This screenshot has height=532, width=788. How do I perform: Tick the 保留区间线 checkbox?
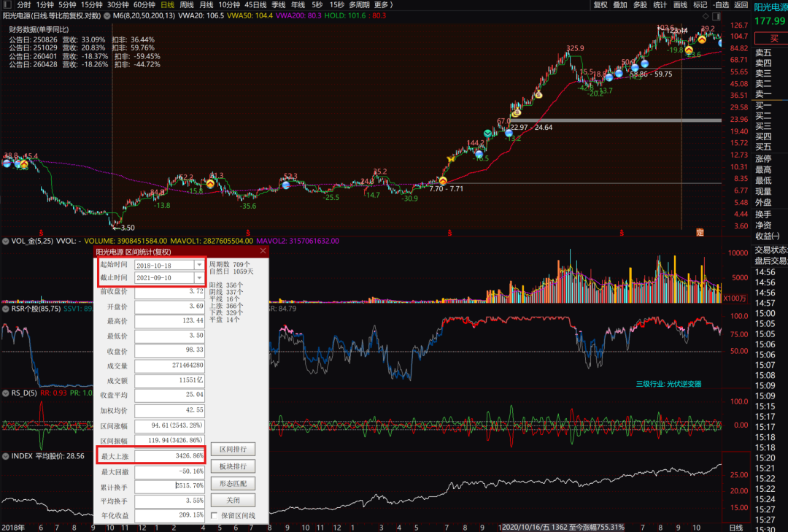[x=214, y=515]
